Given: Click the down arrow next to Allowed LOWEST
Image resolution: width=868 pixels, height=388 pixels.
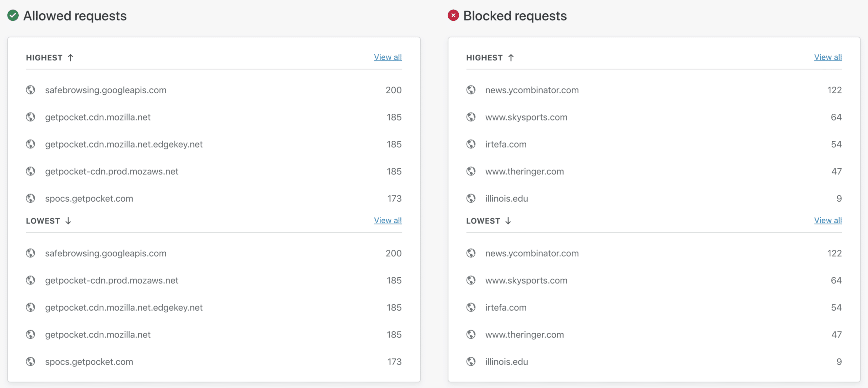Looking at the screenshot, I should click(68, 221).
